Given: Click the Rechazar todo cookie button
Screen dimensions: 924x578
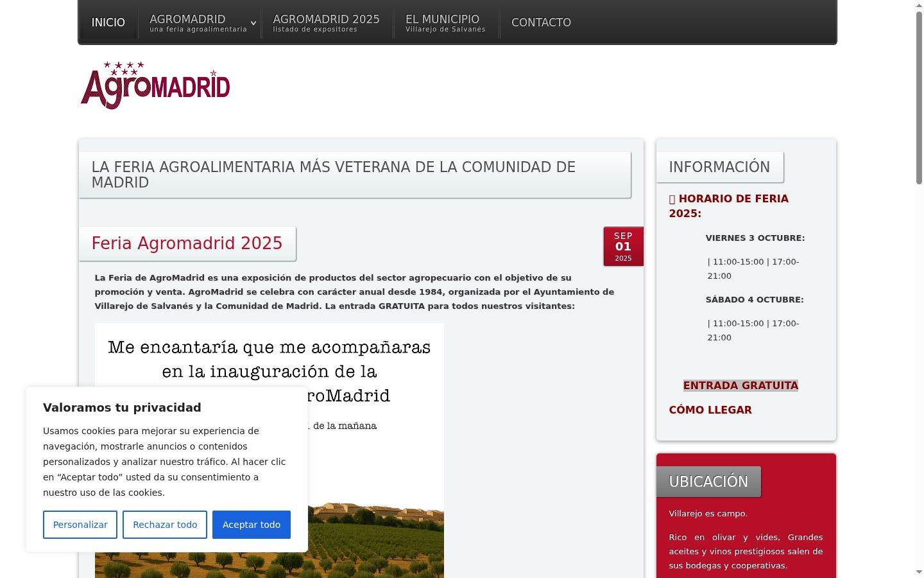Looking at the screenshot, I should 165,525.
